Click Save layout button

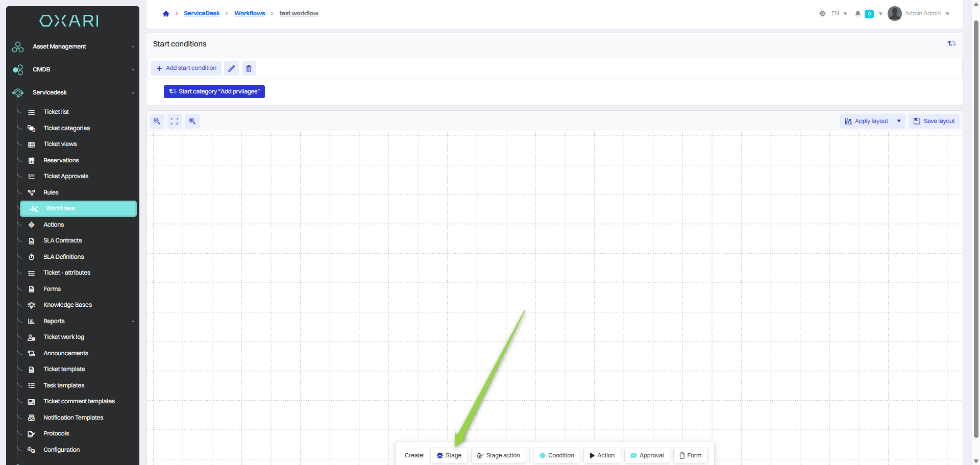934,121
